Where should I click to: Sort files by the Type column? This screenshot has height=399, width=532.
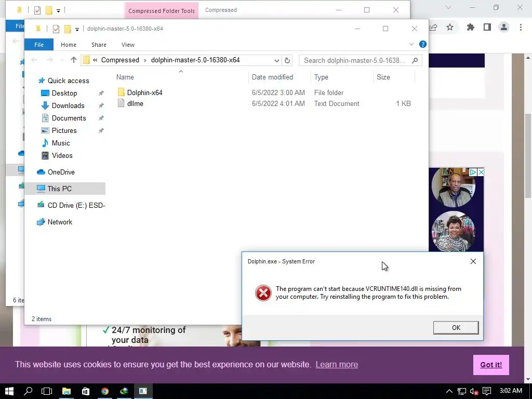coord(321,77)
